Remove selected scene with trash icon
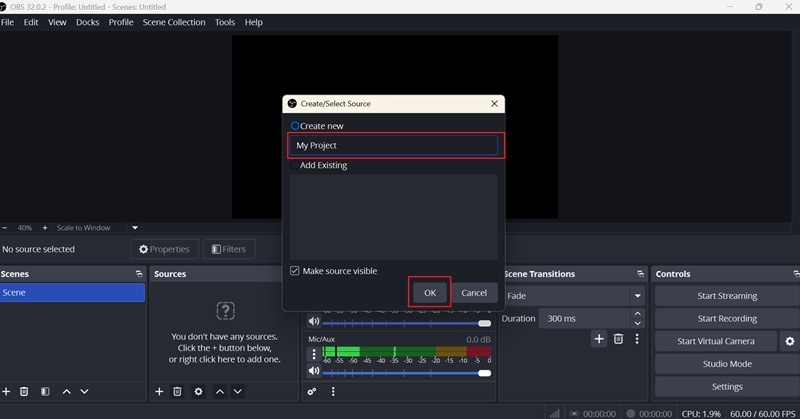This screenshot has height=419, width=800. (24, 391)
